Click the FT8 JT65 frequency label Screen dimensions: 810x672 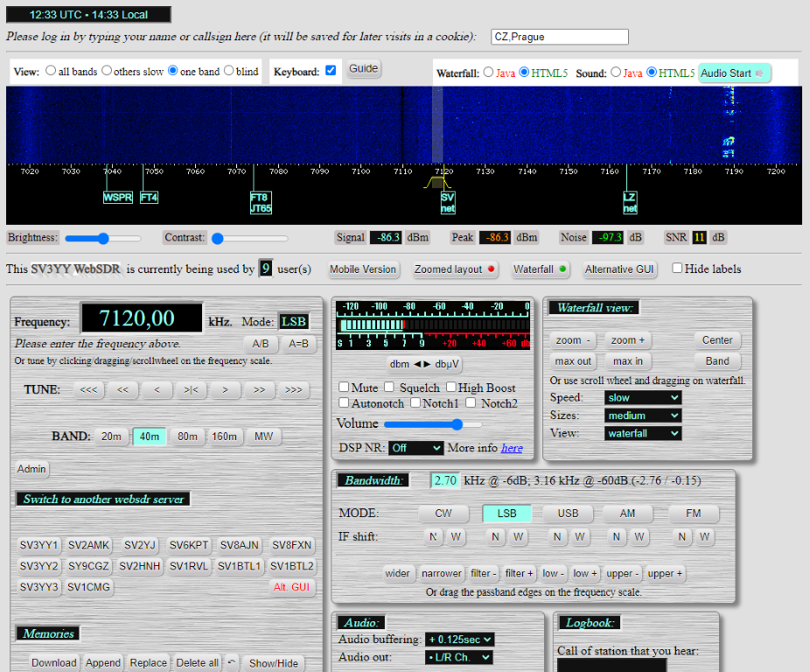coord(261,203)
